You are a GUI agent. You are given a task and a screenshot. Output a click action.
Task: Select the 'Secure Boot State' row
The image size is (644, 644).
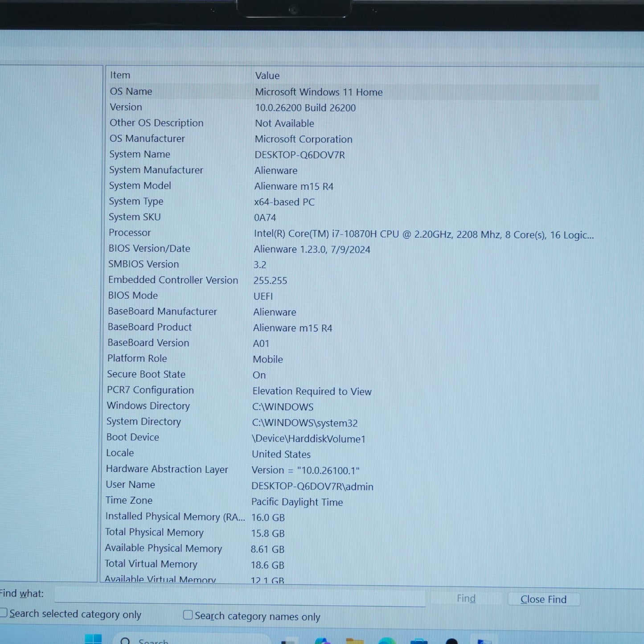pos(146,374)
